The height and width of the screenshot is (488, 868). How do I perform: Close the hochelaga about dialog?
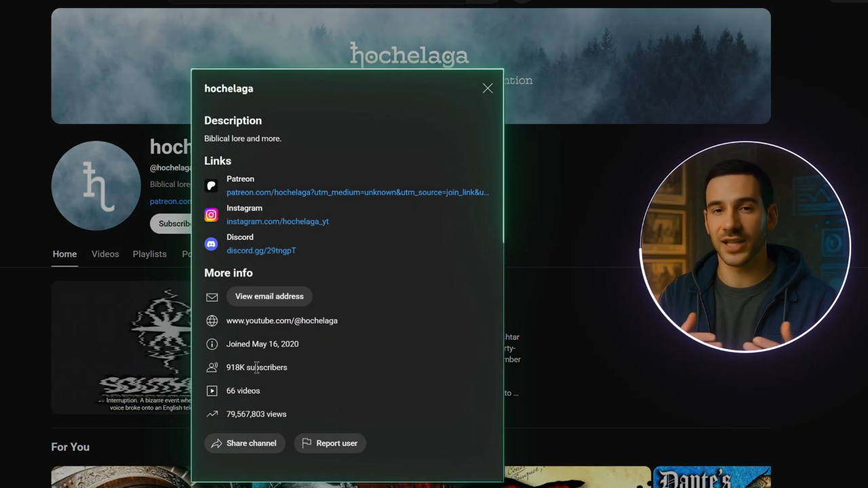(488, 88)
